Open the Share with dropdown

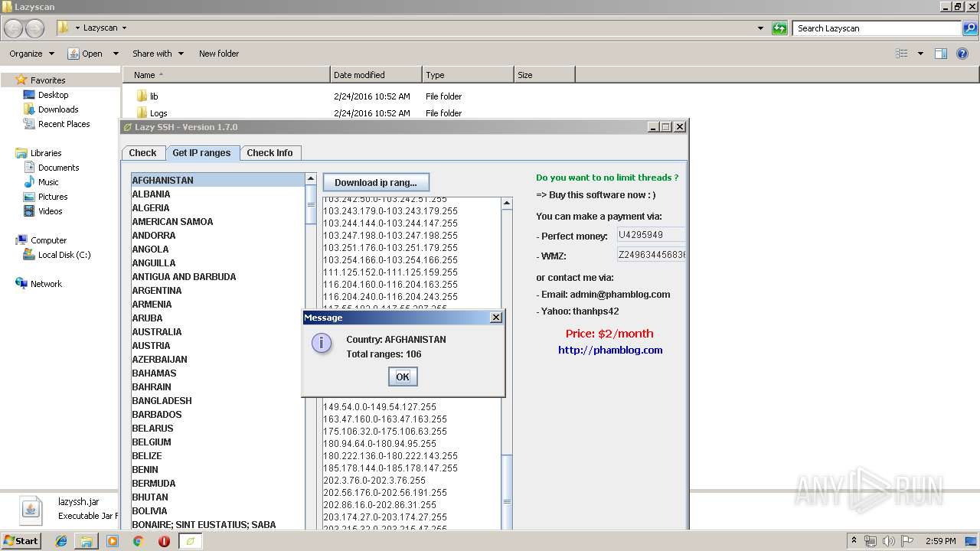[x=158, y=54]
